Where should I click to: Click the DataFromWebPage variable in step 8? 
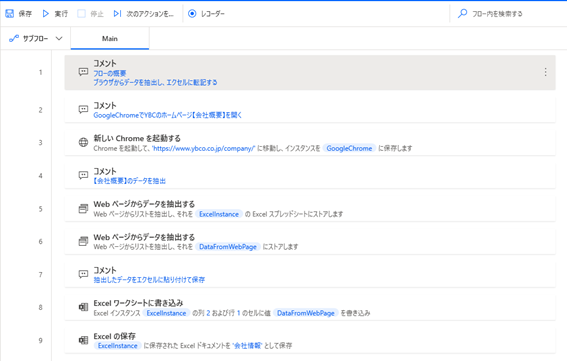[x=306, y=313]
